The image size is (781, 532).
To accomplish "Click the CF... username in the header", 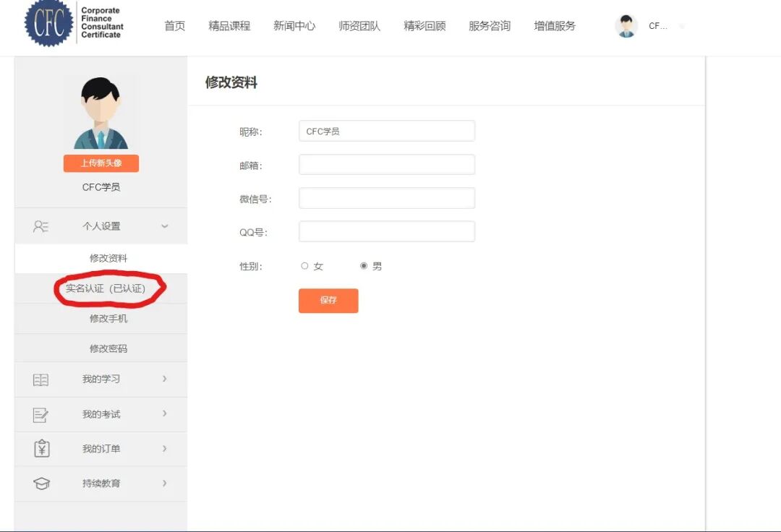I will (657, 26).
